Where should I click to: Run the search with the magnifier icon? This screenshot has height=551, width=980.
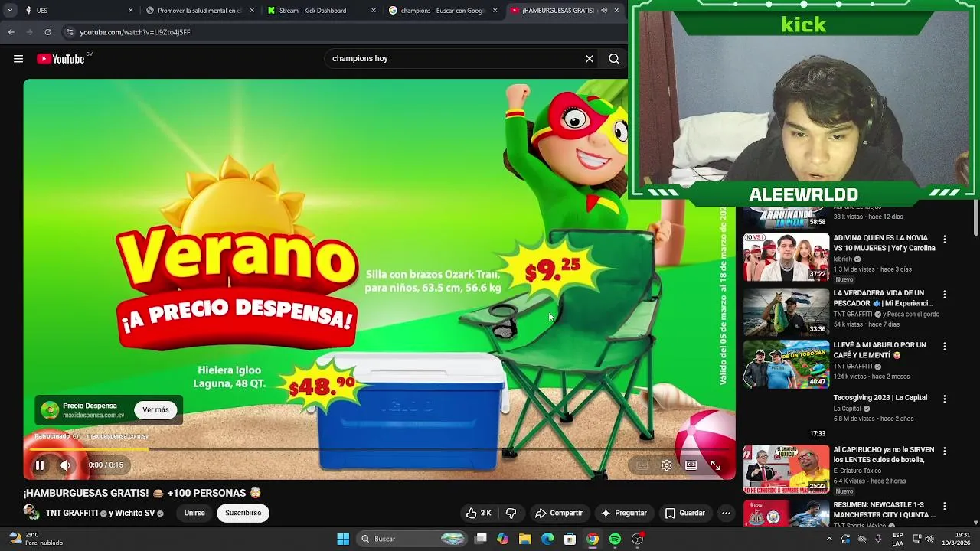(x=614, y=59)
